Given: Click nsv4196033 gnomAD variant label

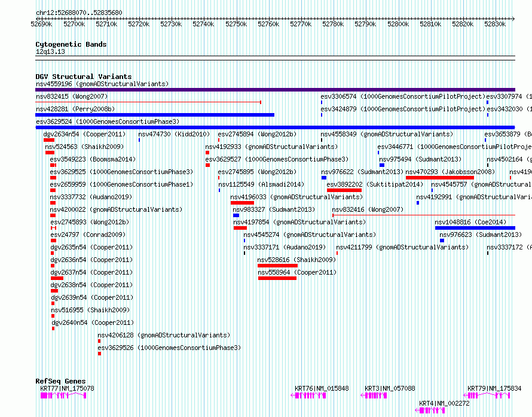Looking at the screenshot, I should pyautogui.click(x=296, y=197).
